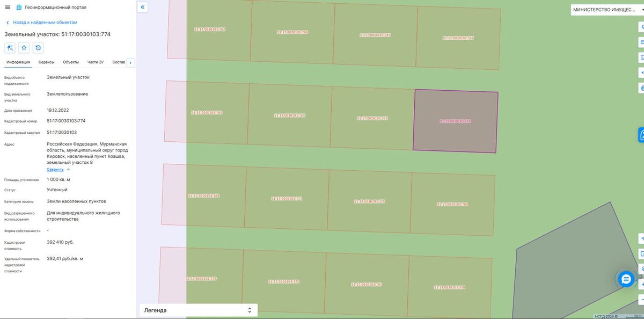Select parcel 51:17:0030103:772 on the map
The width and height of the screenshot is (644, 319).
click(x=284, y=281)
